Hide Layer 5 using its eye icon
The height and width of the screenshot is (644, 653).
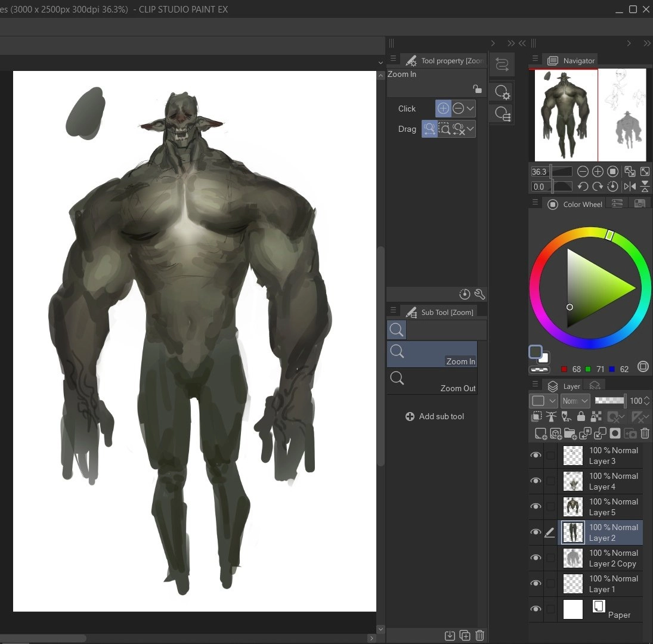[536, 507]
